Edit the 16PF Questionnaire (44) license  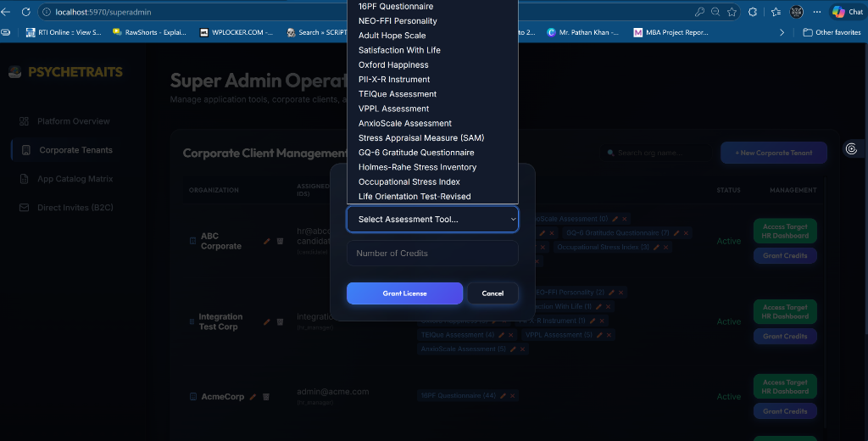tap(504, 395)
